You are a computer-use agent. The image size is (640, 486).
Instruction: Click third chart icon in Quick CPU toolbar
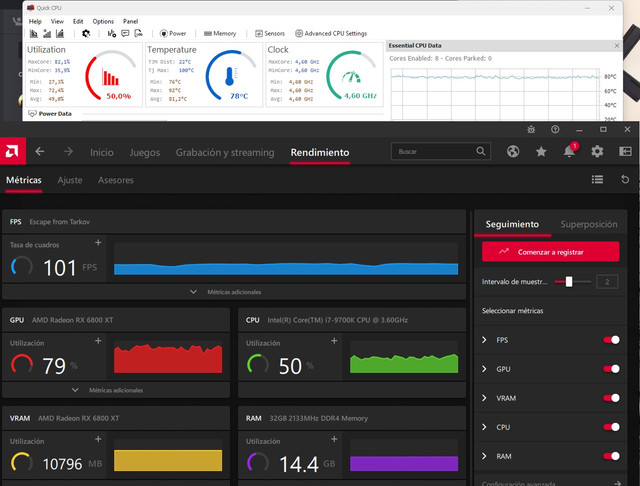coord(60,33)
